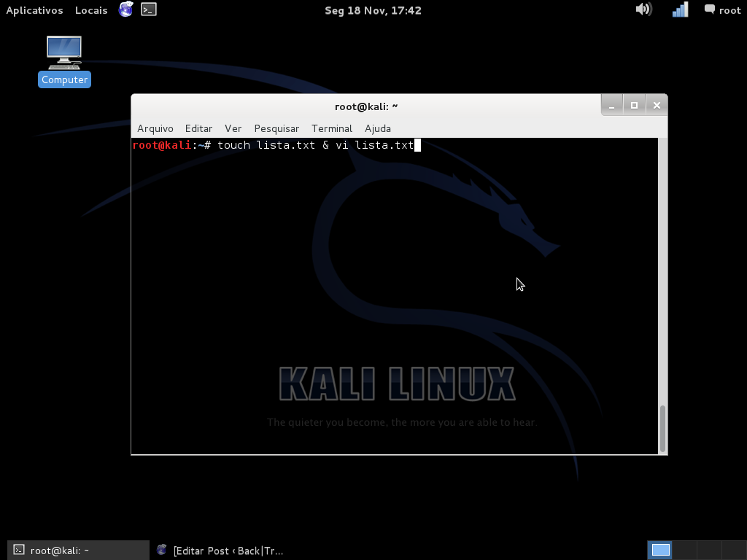This screenshot has width=747, height=560.
Task: Launch terminal from top panel icon
Action: [149, 9]
